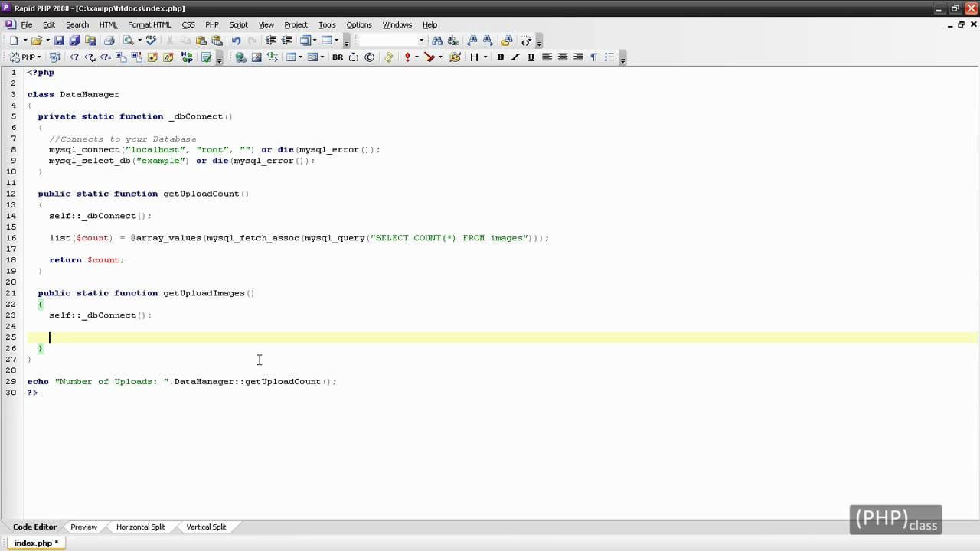This screenshot has width=980, height=551.
Task: Insert the copyright symbol
Action: click(370, 57)
